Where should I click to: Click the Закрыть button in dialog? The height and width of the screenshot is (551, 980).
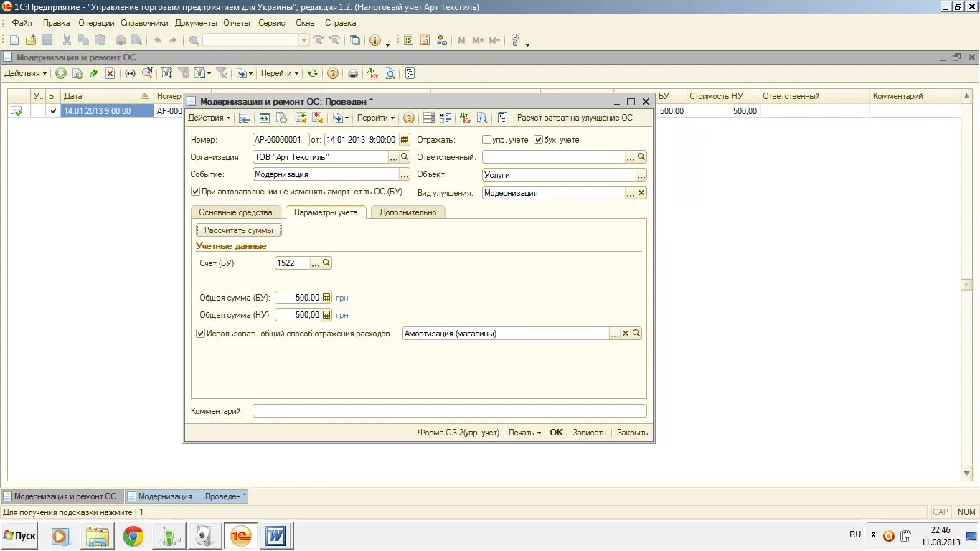pyautogui.click(x=632, y=433)
